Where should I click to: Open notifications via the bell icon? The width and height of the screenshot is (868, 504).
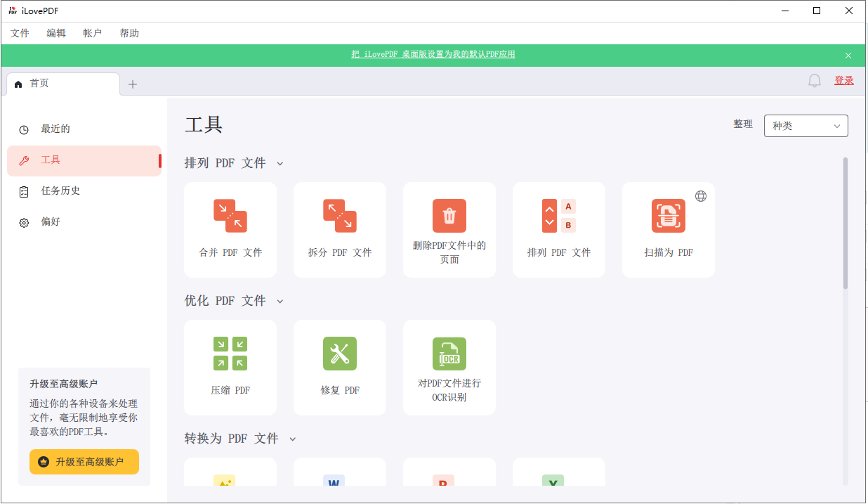click(x=815, y=81)
